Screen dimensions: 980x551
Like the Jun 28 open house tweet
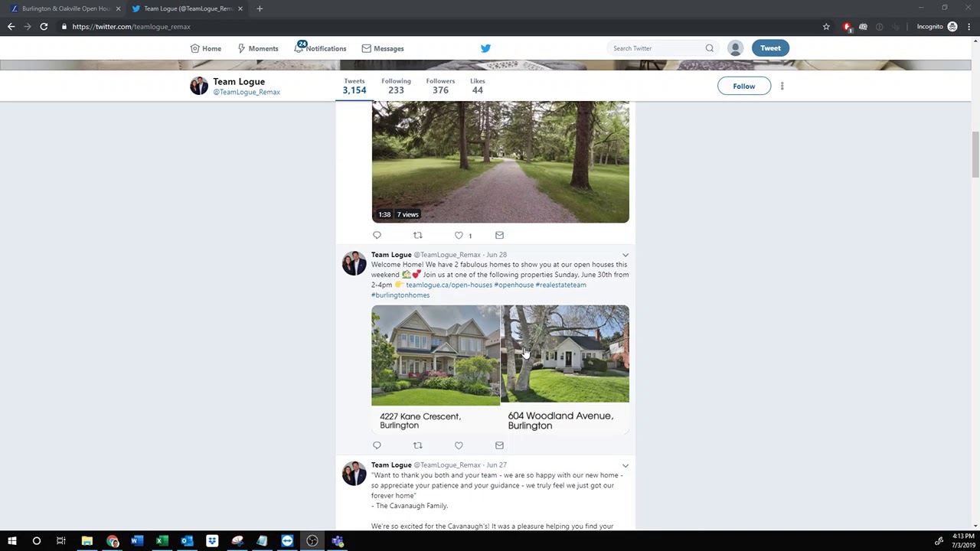(459, 445)
